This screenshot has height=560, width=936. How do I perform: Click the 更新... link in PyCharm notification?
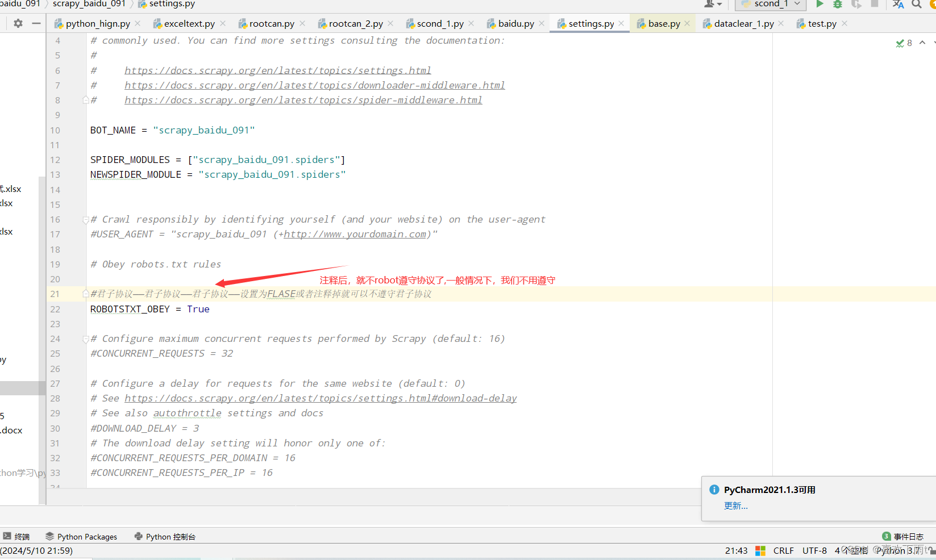click(736, 505)
